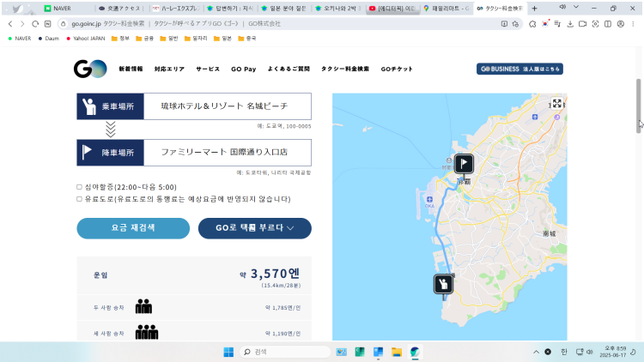The width and height of the screenshot is (644, 362).
Task: Click the drop-off location input field
Action: [x=228, y=153]
